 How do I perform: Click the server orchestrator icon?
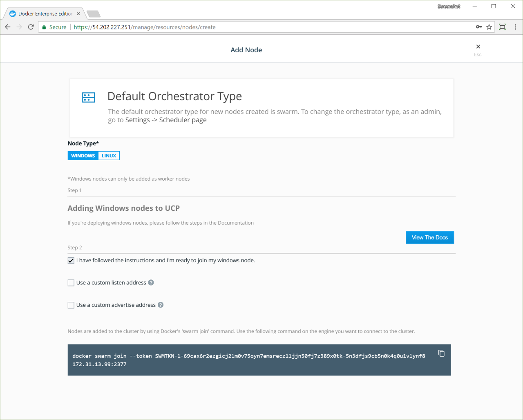[89, 97]
